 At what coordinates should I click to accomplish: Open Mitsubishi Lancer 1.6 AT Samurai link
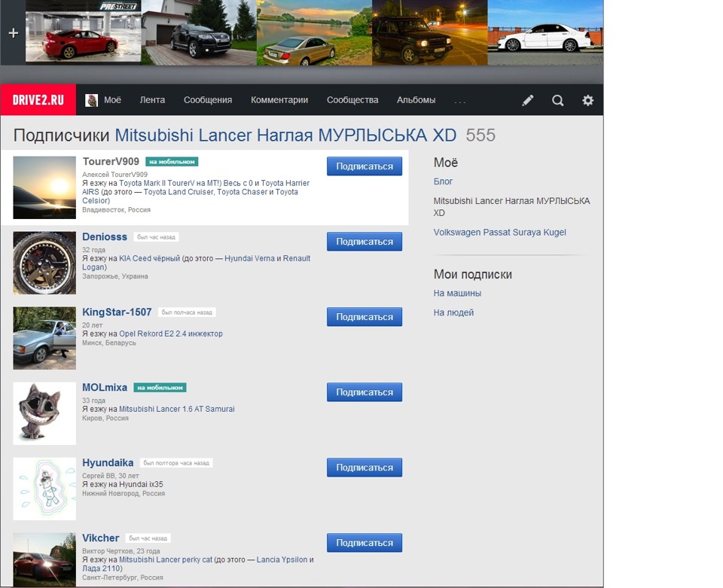176,409
